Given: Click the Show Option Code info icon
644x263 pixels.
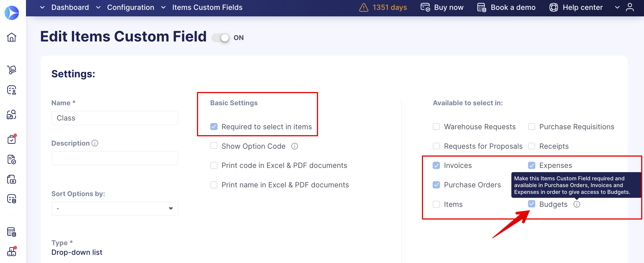Looking at the screenshot, I should (x=295, y=146).
